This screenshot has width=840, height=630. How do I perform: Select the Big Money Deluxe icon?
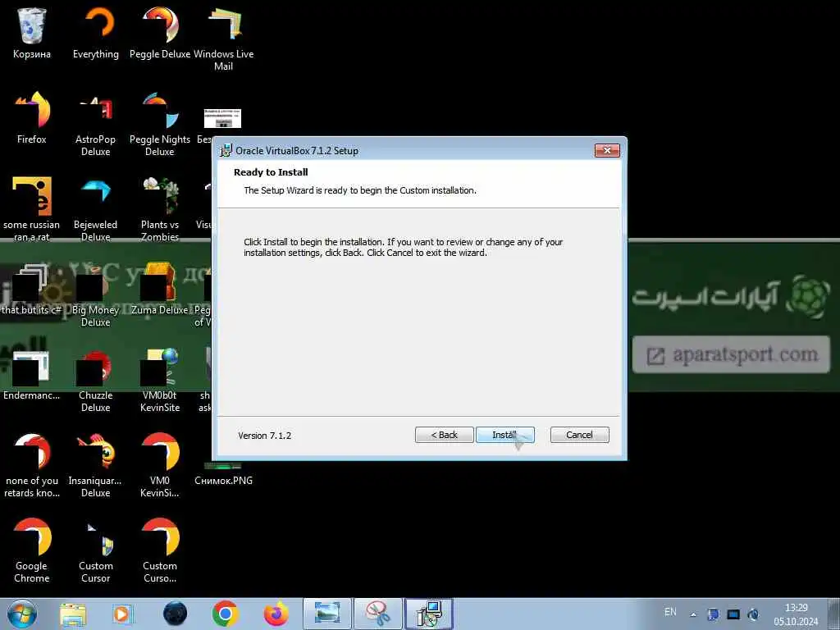click(x=96, y=294)
